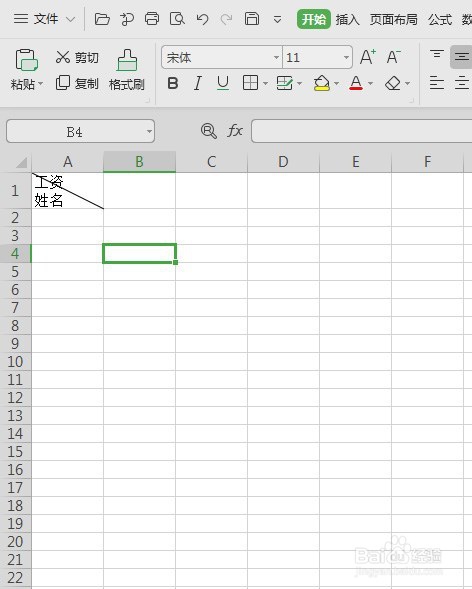Image resolution: width=472 pixels, height=589 pixels.
Task: Expand the font color dropdown arrow
Action: tap(370, 83)
